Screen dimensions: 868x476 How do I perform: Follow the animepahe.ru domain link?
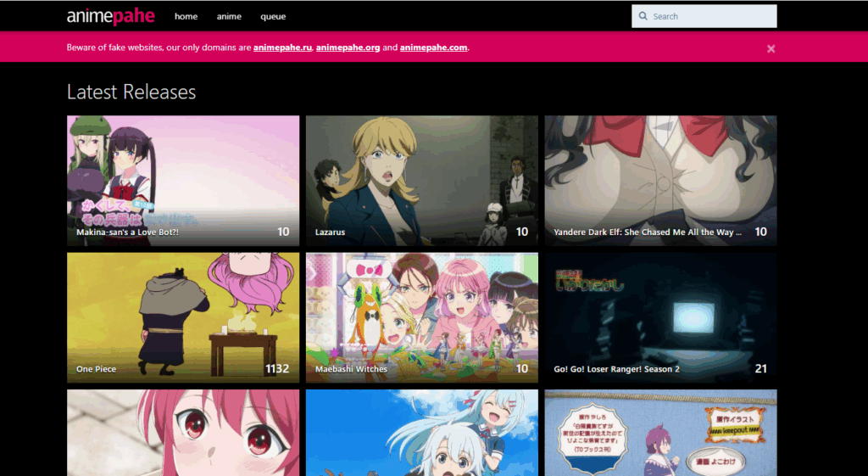tap(282, 48)
